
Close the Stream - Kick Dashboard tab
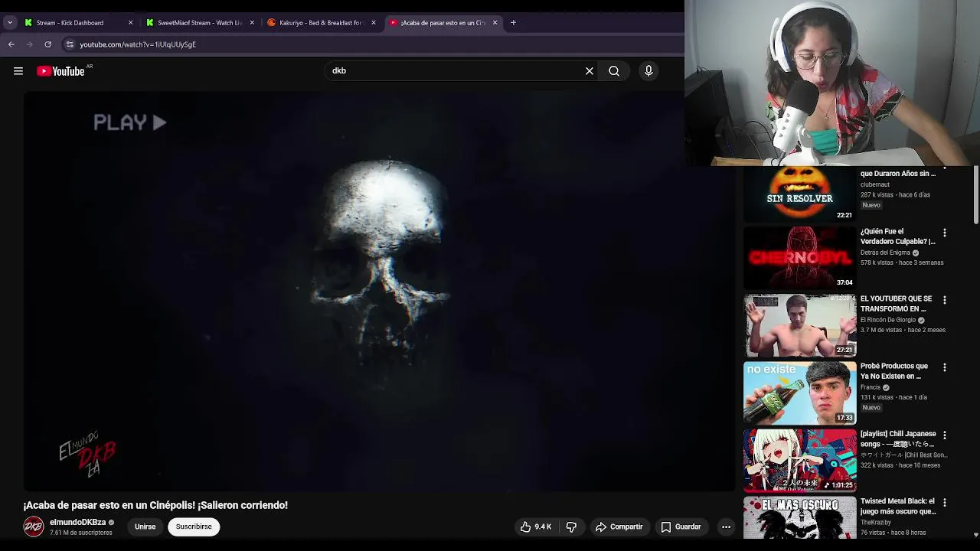pyautogui.click(x=130, y=23)
